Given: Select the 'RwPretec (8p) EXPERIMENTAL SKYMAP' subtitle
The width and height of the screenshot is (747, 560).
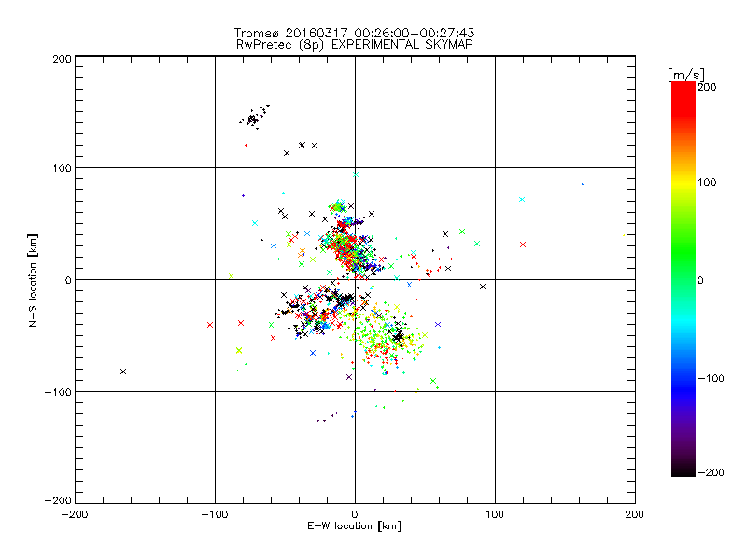Looking at the screenshot, I should [x=355, y=45].
